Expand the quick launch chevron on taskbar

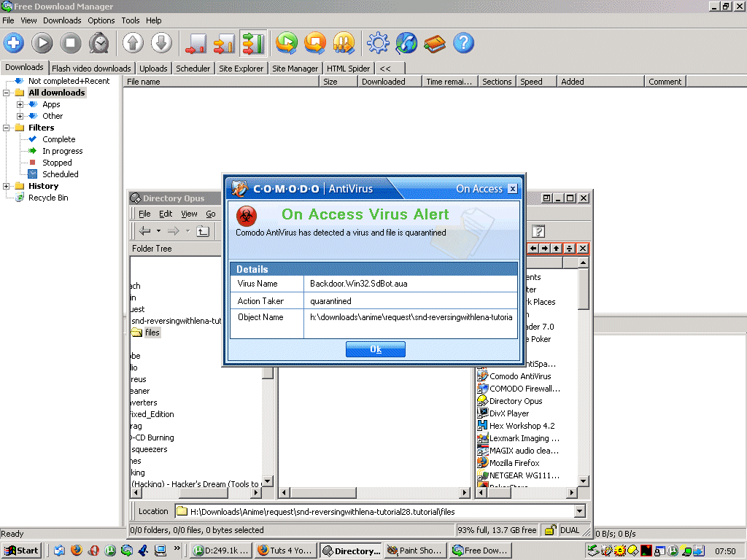click(x=177, y=548)
